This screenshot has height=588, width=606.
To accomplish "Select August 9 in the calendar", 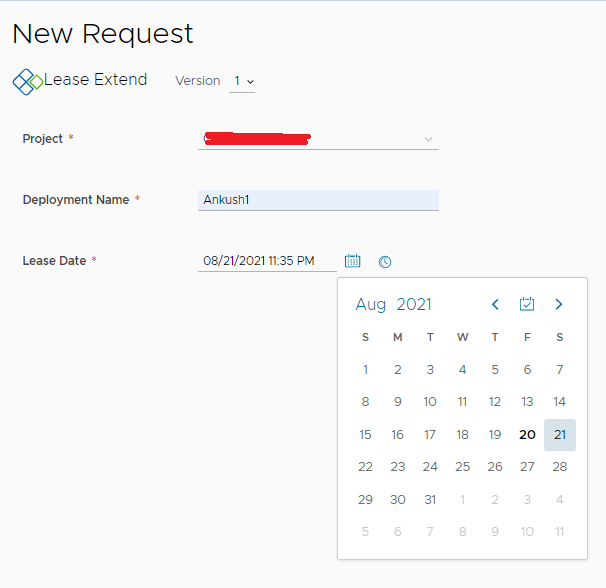I will [x=397, y=402].
